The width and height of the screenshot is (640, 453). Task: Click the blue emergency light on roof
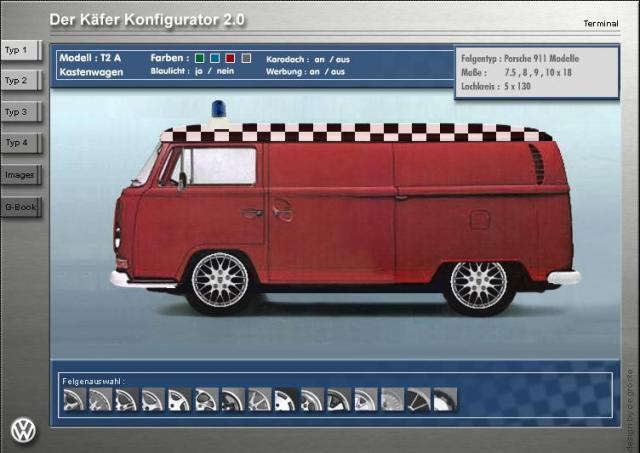(x=219, y=109)
